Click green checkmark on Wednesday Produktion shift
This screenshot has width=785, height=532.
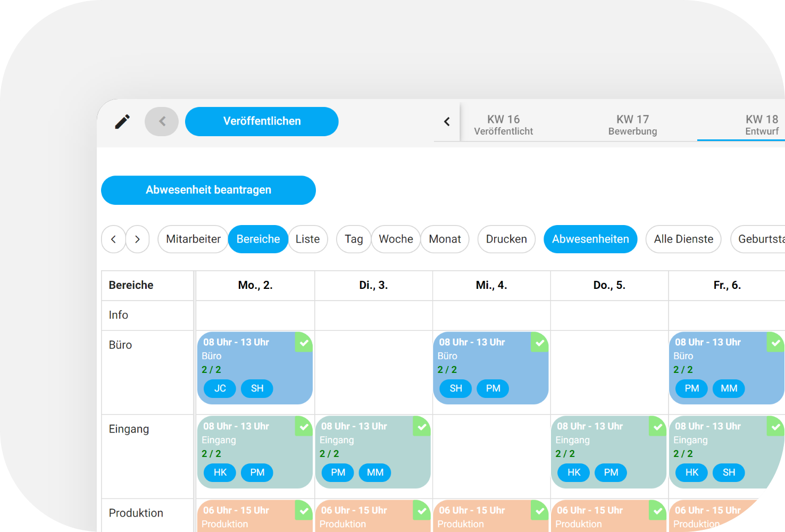coord(540,511)
